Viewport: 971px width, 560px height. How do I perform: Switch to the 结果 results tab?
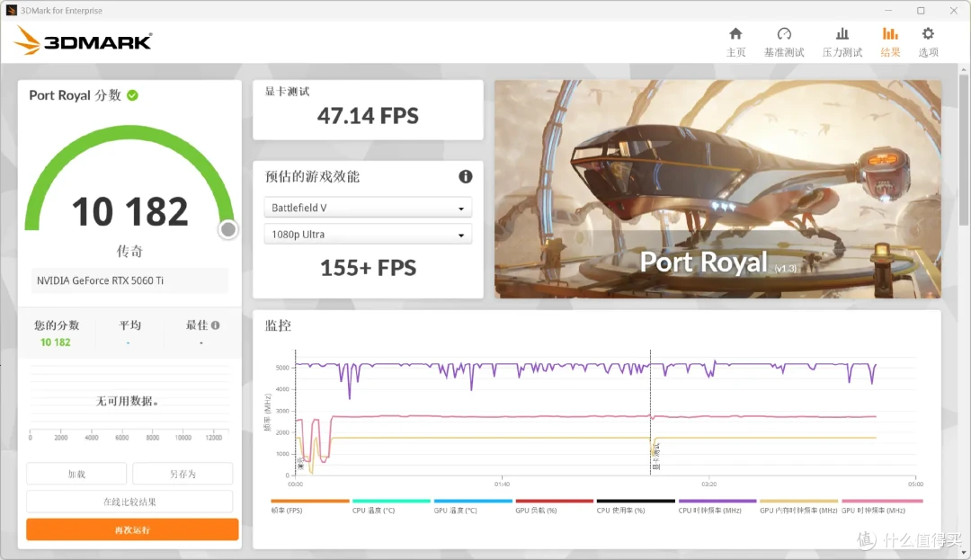pyautogui.click(x=890, y=42)
